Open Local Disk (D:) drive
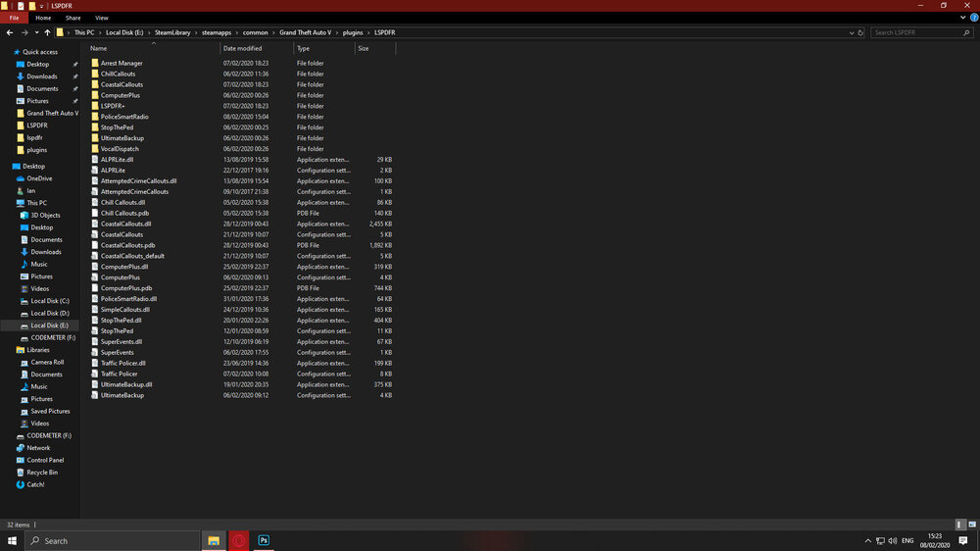The image size is (980, 551). click(49, 314)
